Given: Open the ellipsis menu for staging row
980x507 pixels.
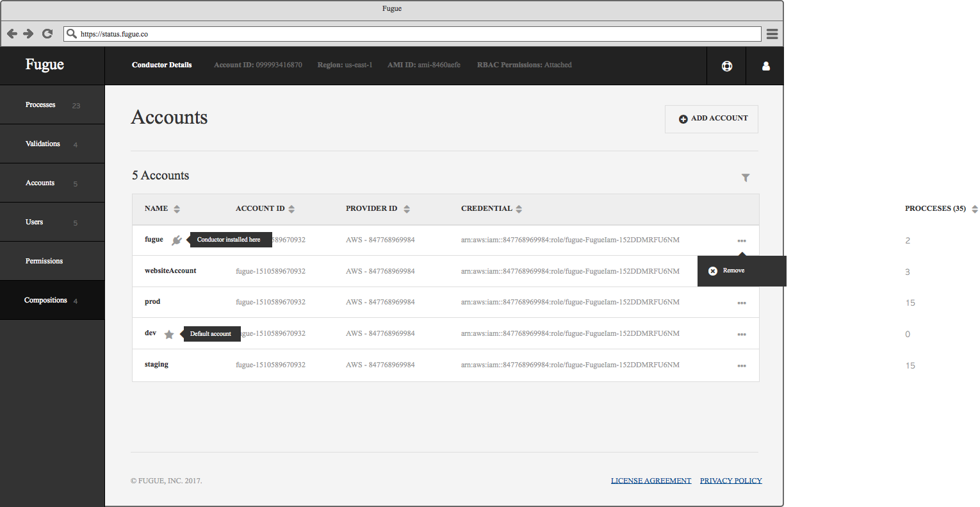Looking at the screenshot, I should (x=742, y=366).
